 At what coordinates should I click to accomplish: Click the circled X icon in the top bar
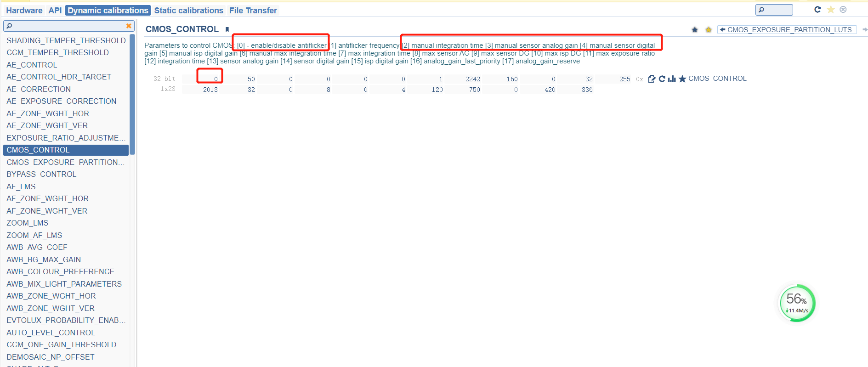843,10
